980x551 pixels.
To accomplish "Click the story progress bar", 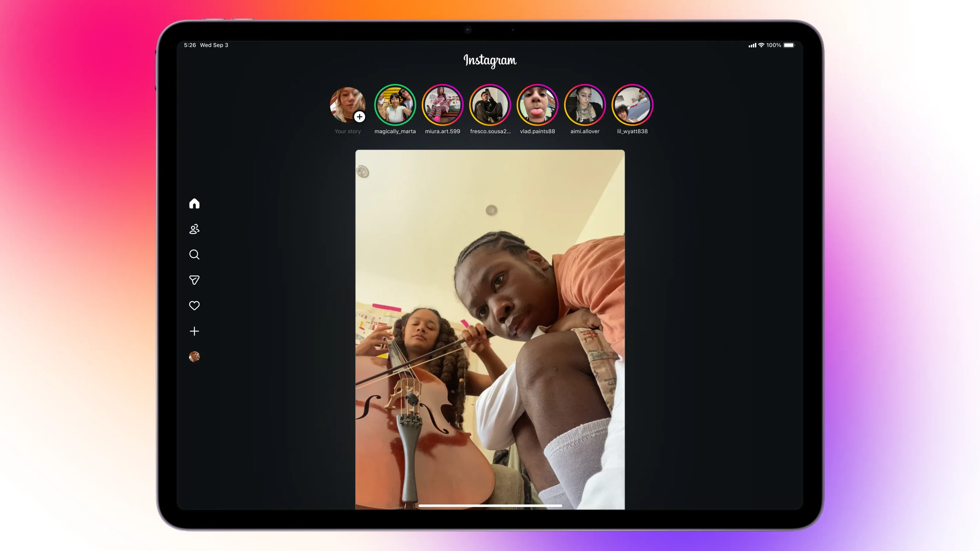I will coord(490,505).
